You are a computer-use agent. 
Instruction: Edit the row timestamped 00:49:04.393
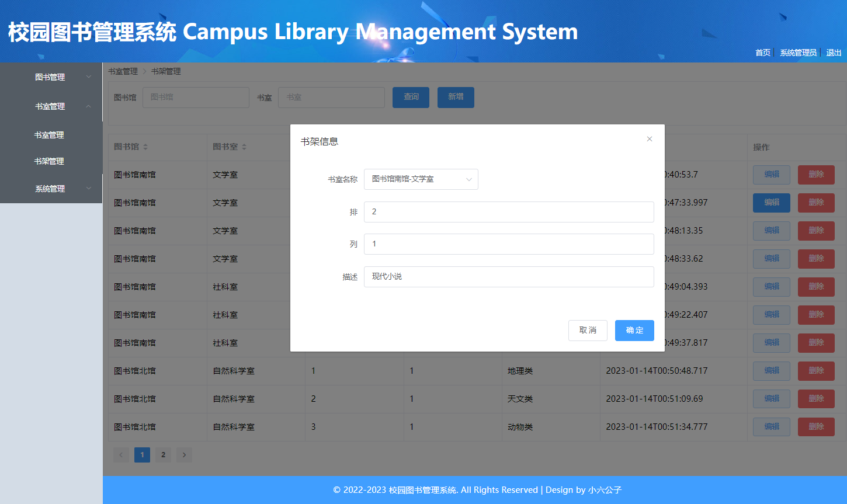point(772,287)
